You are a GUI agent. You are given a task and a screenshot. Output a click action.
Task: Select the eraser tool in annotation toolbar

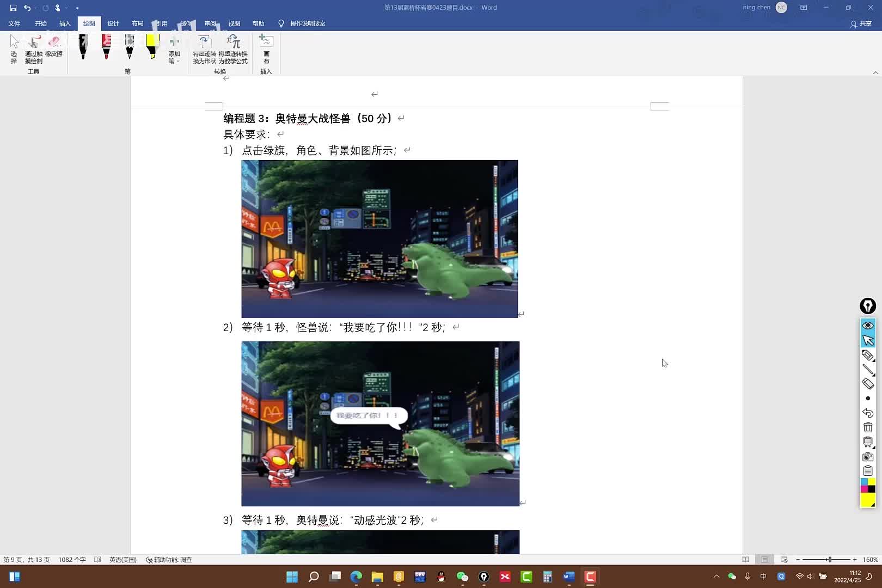(x=868, y=384)
